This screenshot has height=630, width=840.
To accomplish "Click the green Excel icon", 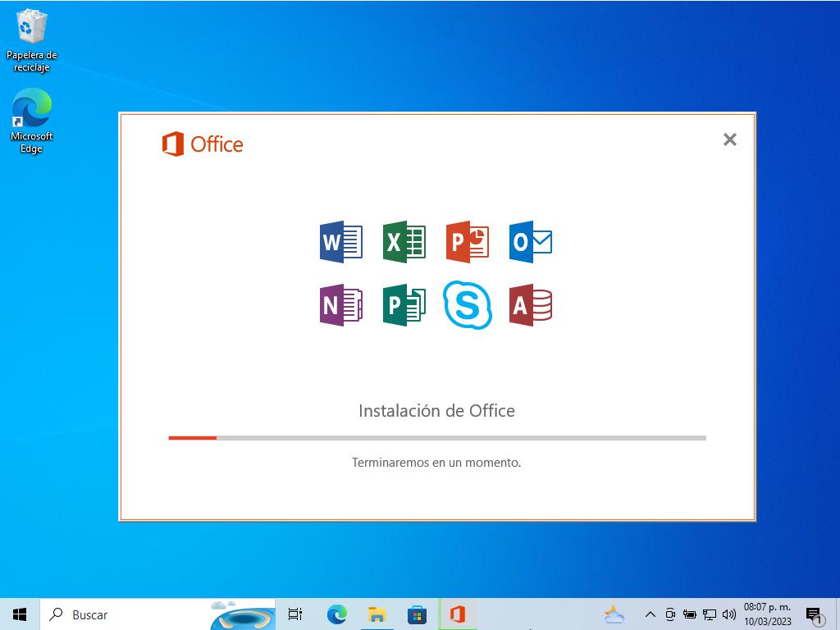I will coord(404,242).
